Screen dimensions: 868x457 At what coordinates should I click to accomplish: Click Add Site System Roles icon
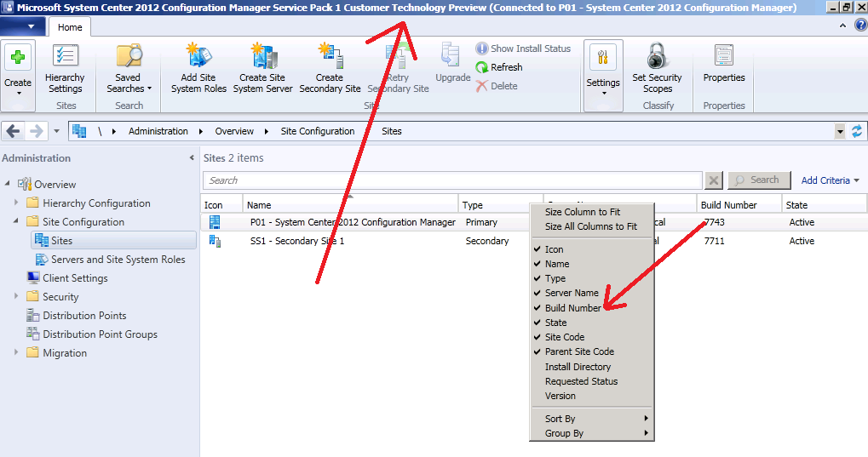tap(198, 56)
